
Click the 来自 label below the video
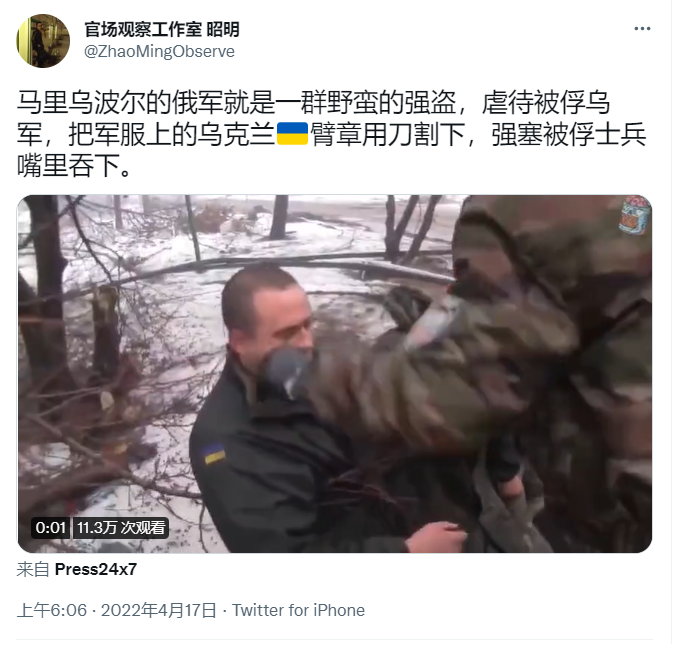33,569
